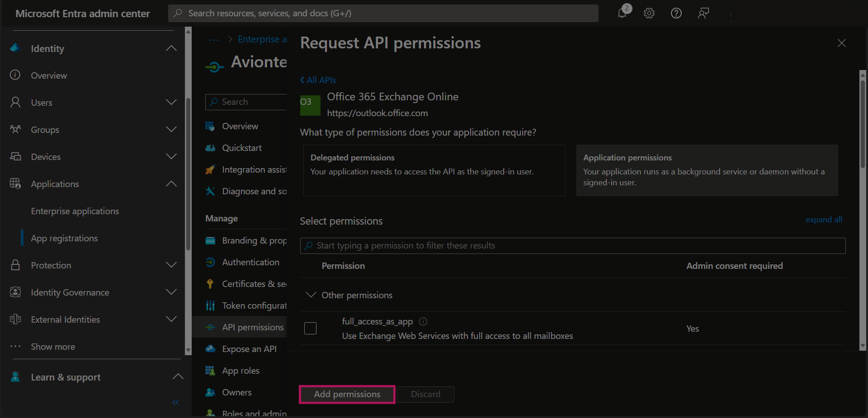The width and height of the screenshot is (868, 418).
Task: Click the breadcrumb ellipsis icon
Action: 214,40
